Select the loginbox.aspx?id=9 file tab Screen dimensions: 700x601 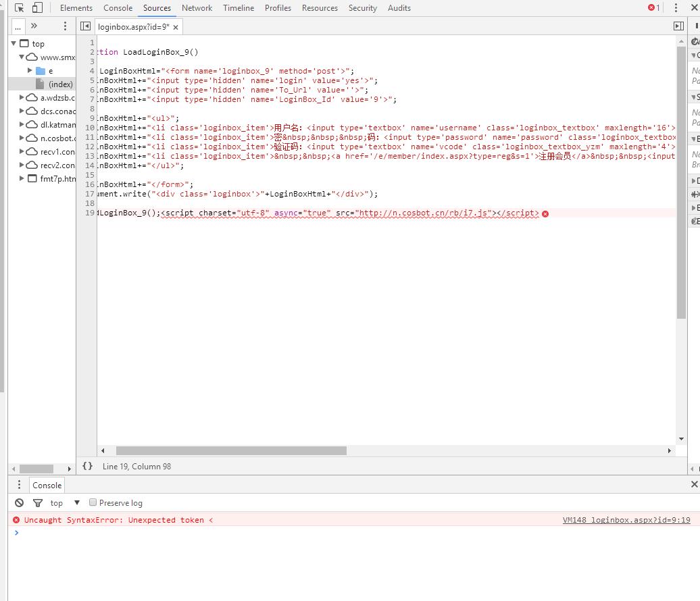pyautogui.click(x=134, y=27)
